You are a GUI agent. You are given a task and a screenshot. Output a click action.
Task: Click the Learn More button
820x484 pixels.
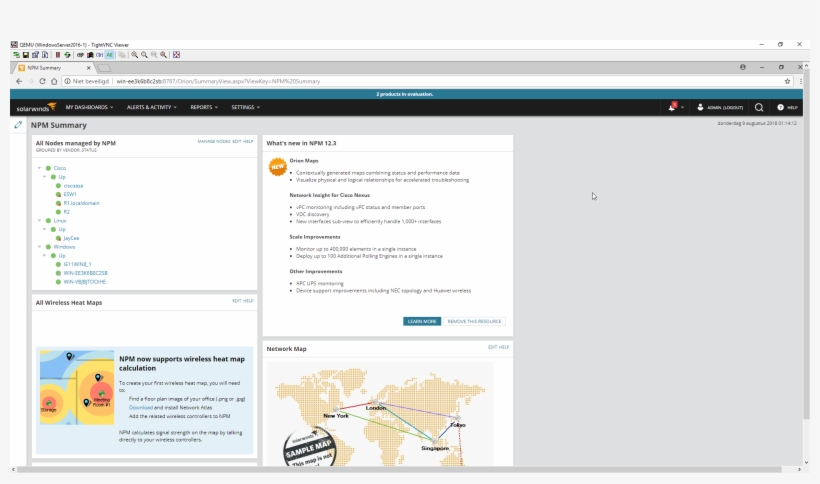[422, 321]
